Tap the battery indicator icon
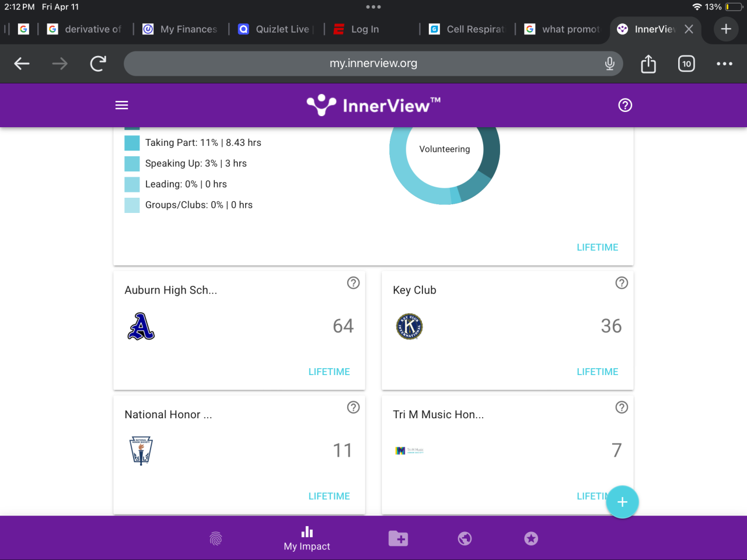The image size is (747, 560). 734,7
